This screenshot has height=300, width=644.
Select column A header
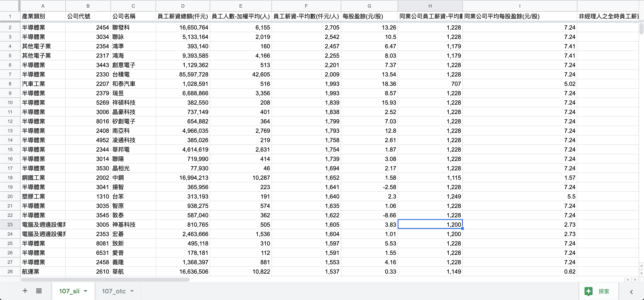[x=43, y=6]
